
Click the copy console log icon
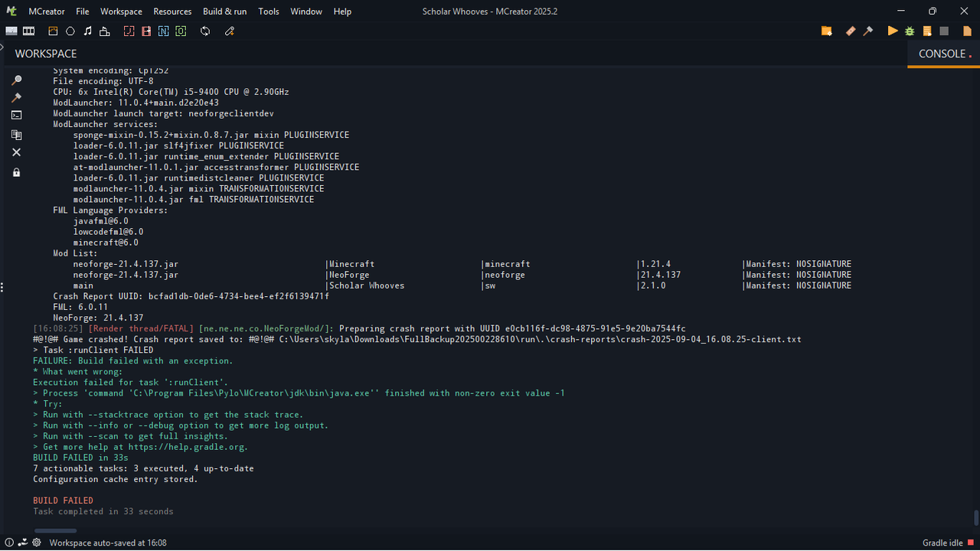16,135
